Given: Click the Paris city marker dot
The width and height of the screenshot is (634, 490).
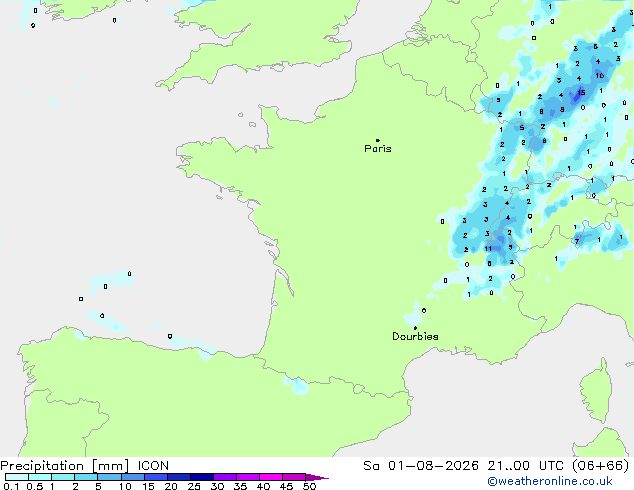Looking at the screenshot, I should [x=378, y=140].
